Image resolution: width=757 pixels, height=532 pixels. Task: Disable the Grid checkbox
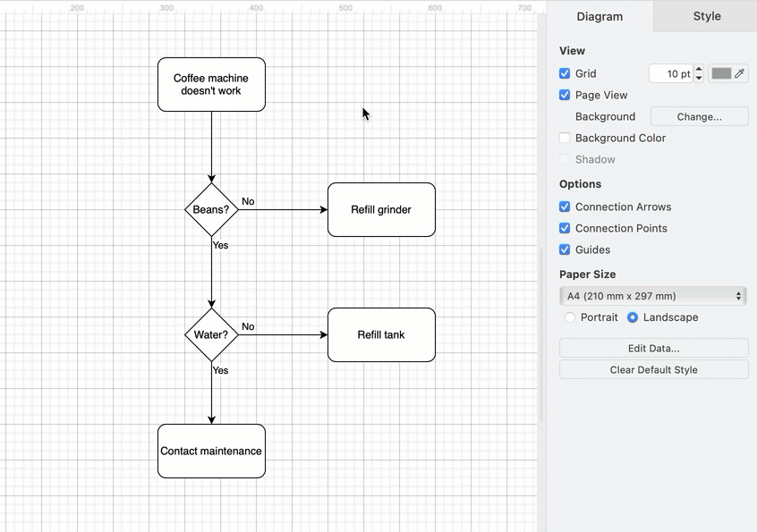point(565,73)
